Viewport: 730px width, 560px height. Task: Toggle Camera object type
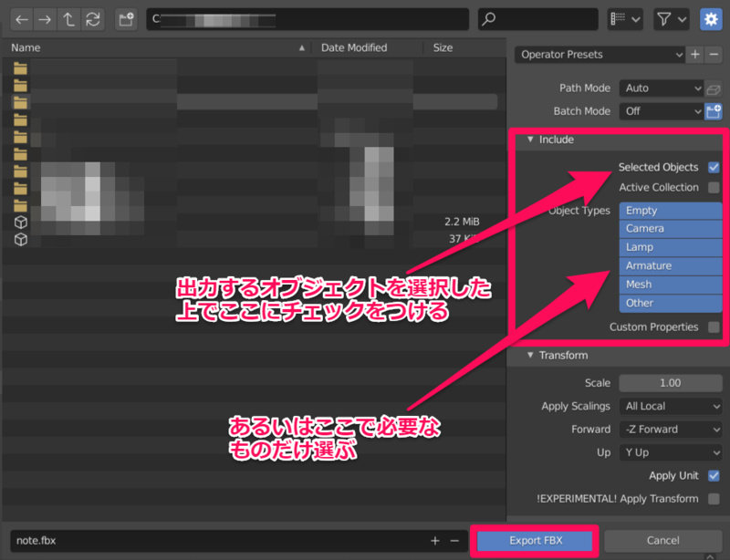coord(671,229)
